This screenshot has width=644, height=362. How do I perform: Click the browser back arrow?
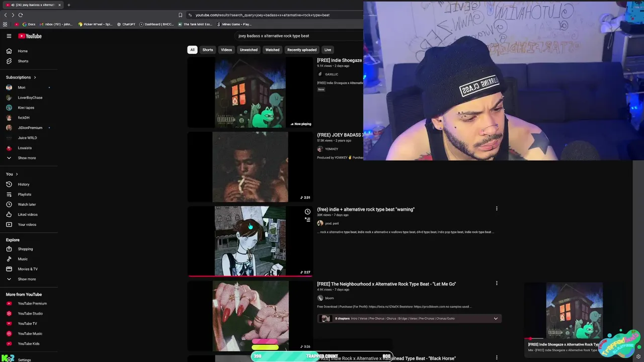coord(6,15)
